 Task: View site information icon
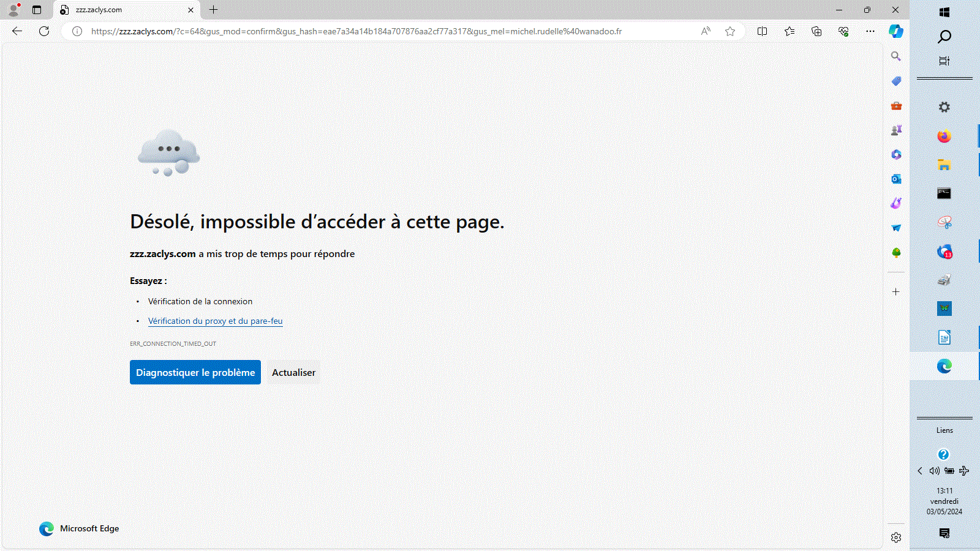pyautogui.click(x=77, y=31)
